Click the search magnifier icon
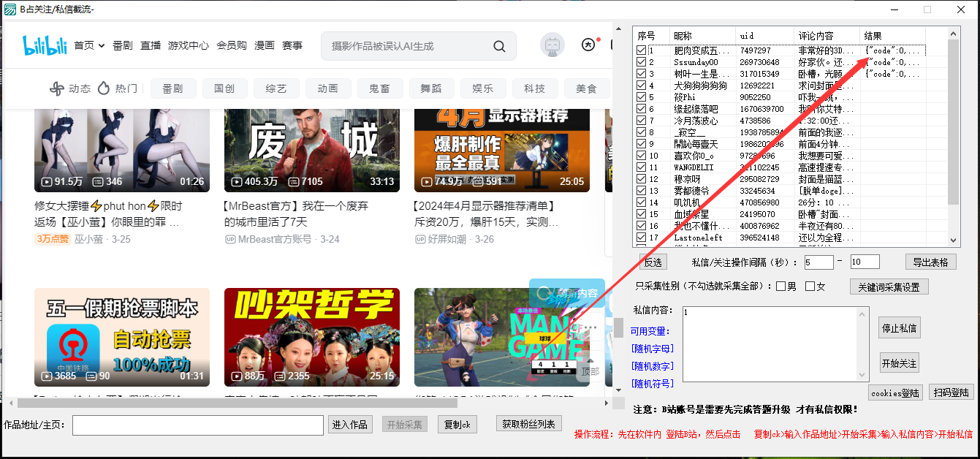Viewport: 980px width, 459px height. [x=499, y=46]
